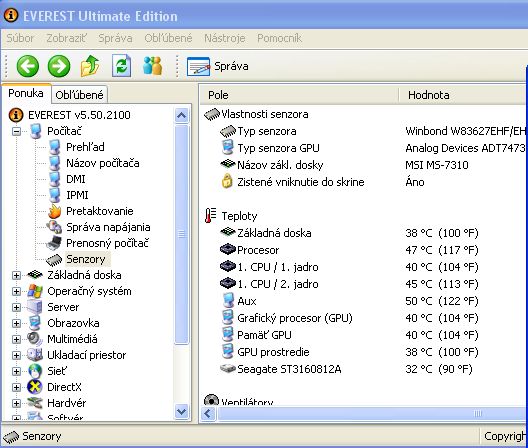This screenshot has width=528, height=448.
Task: Open the Obľúbené menu in menu bar
Action: (x=168, y=38)
